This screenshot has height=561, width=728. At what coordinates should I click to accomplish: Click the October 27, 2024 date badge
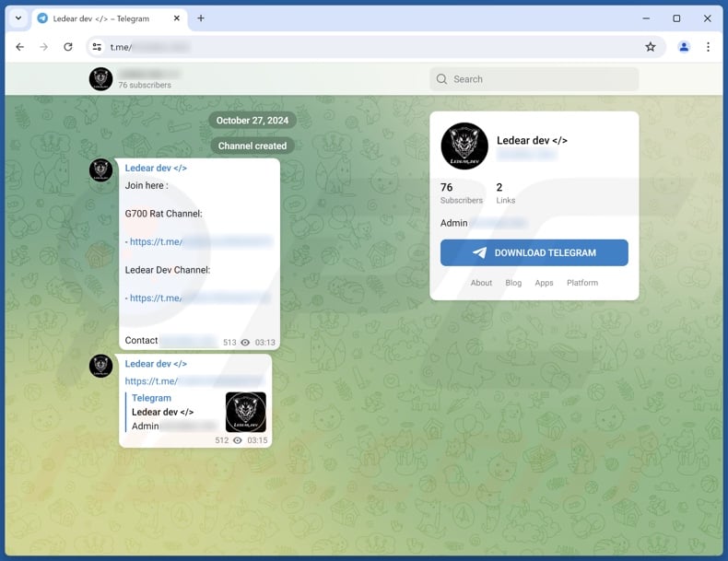tap(252, 121)
